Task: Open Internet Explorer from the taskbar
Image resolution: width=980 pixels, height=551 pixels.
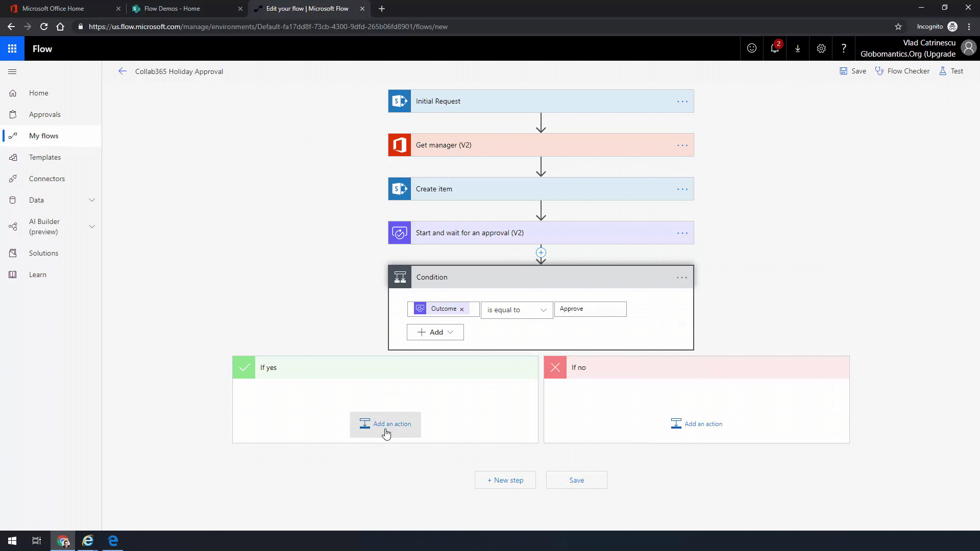Action: [88, 541]
